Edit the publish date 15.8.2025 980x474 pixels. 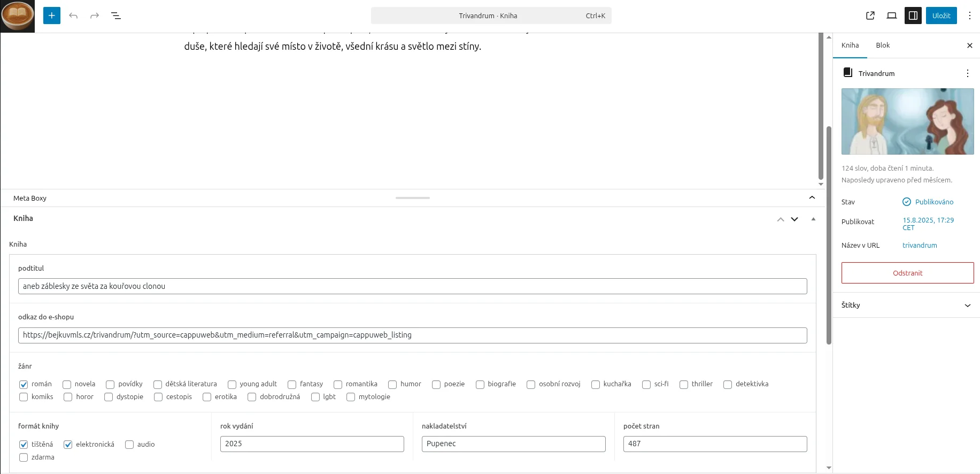(x=928, y=224)
